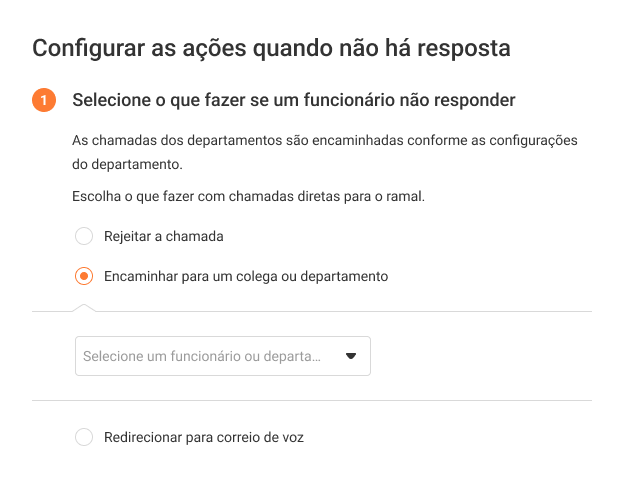Click the "Redirecionar para correio de voz" label
This screenshot has width=624, height=481.
click(x=203, y=437)
